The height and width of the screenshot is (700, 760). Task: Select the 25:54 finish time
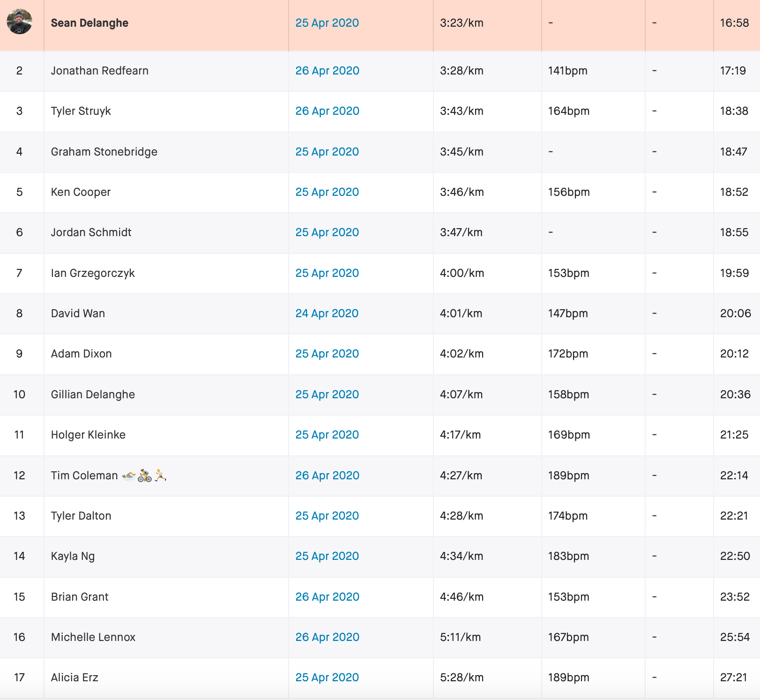(x=735, y=637)
